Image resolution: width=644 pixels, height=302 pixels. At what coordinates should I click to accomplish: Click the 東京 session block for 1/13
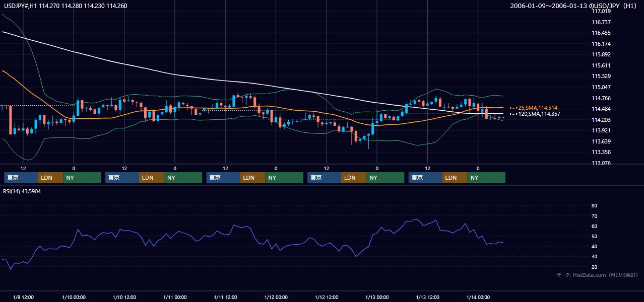[425, 178]
